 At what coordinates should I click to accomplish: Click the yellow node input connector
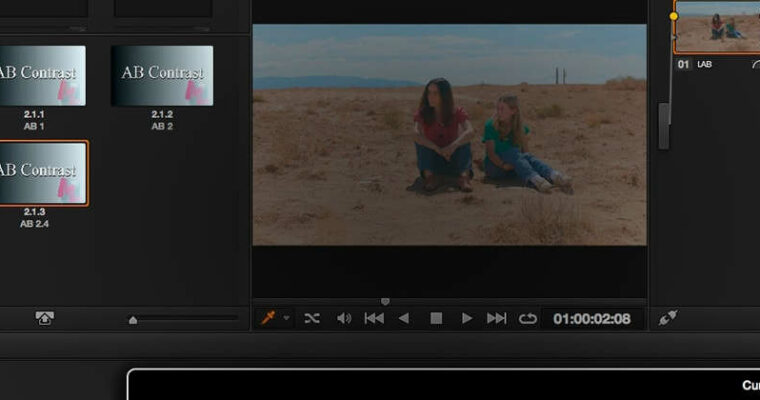(x=674, y=16)
